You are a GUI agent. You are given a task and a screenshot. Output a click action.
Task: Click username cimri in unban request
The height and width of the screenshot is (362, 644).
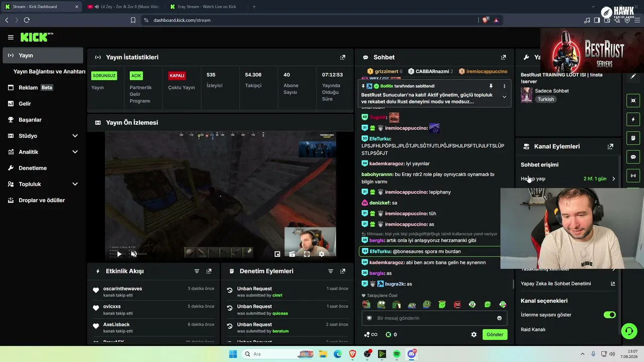(x=277, y=295)
